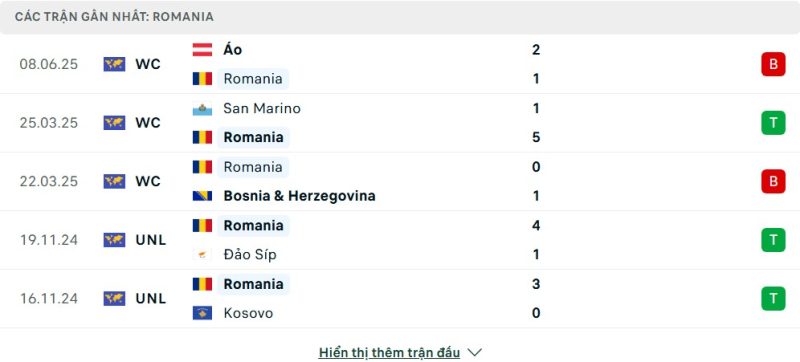The width and height of the screenshot is (800, 362).
Task: Click the red B badge for Bosnia match
Action: coord(773,182)
